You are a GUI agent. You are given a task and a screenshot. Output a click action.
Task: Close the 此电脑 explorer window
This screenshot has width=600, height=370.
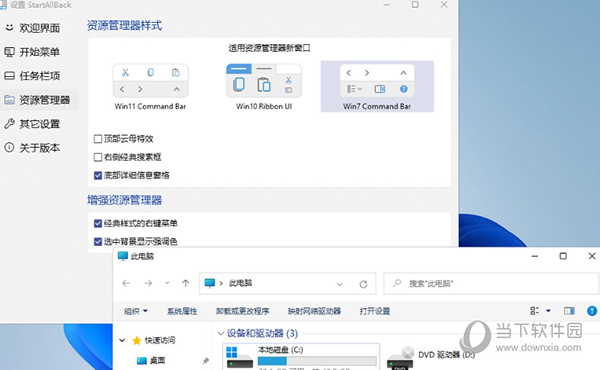click(592, 256)
